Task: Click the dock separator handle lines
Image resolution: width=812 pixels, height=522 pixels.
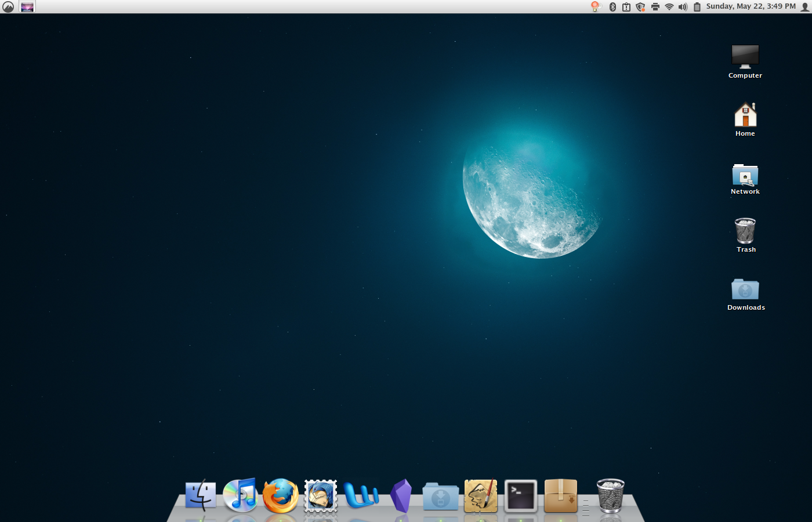Action: (x=586, y=507)
